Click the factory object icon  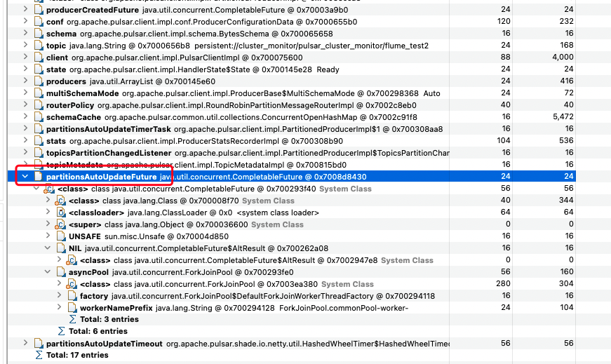point(72,296)
